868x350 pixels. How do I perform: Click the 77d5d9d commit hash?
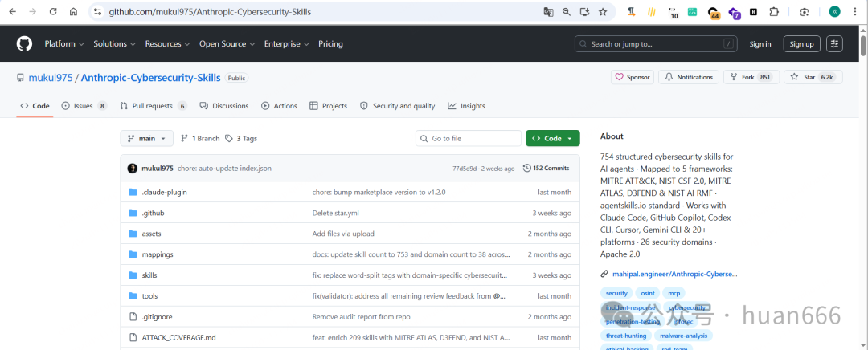(465, 168)
